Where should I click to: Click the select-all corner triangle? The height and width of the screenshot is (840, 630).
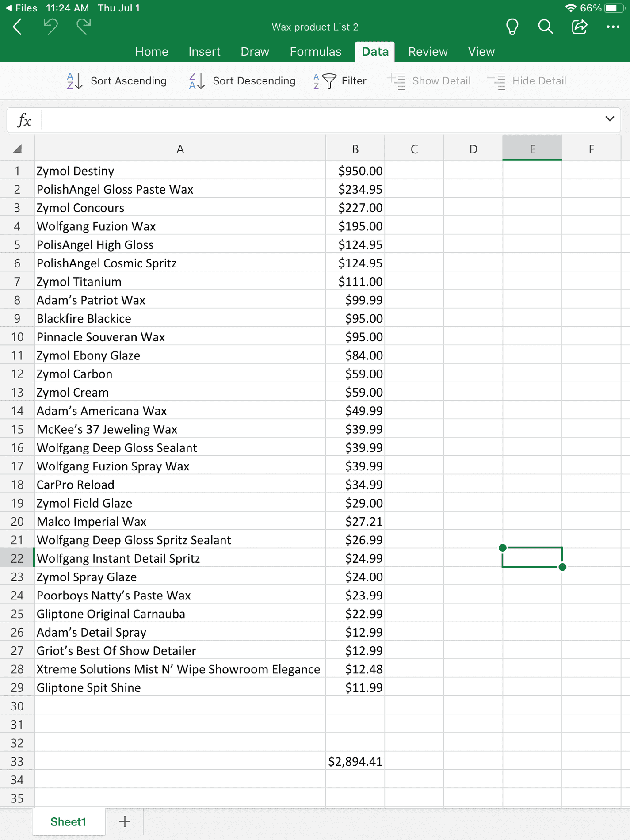[x=17, y=149]
